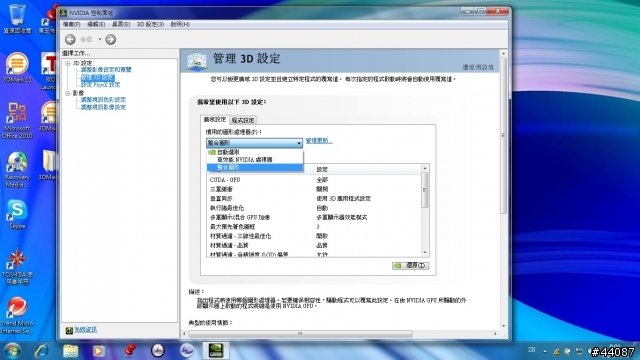Open the Recovery Media desktop icon
Image resolution: width=640 pixels, height=360 pixels.
(17, 170)
